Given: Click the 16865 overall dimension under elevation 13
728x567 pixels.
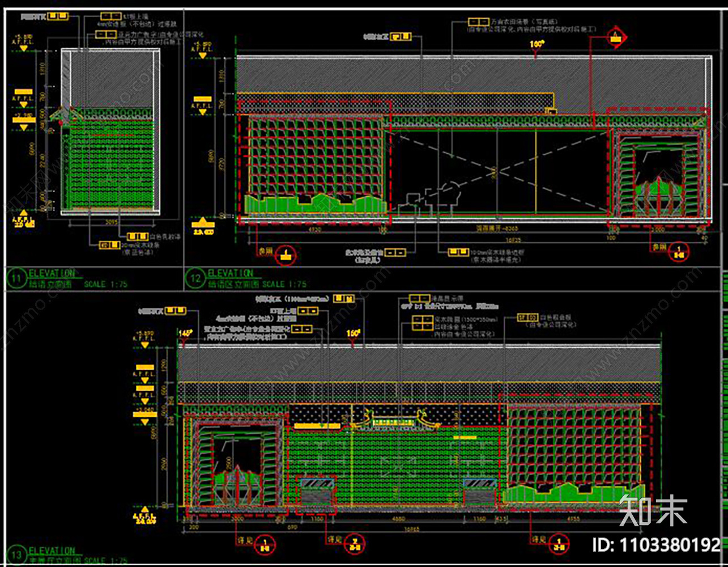Looking at the screenshot, I should click(412, 528).
